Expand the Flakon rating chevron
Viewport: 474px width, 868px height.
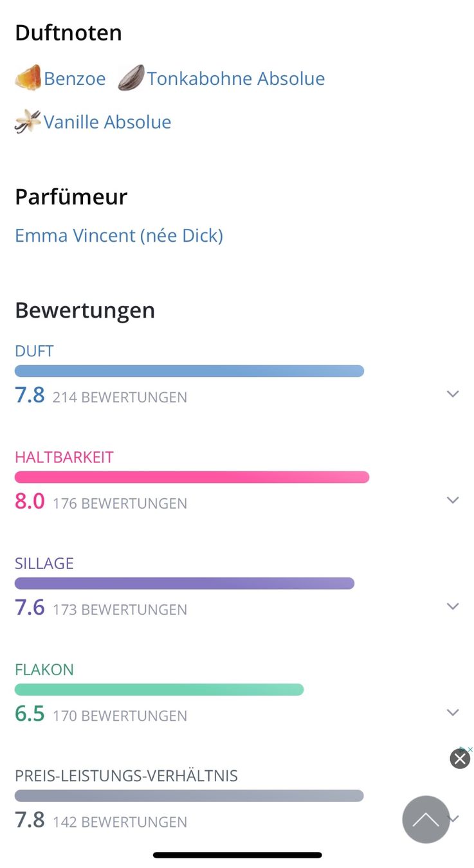pos(453,712)
